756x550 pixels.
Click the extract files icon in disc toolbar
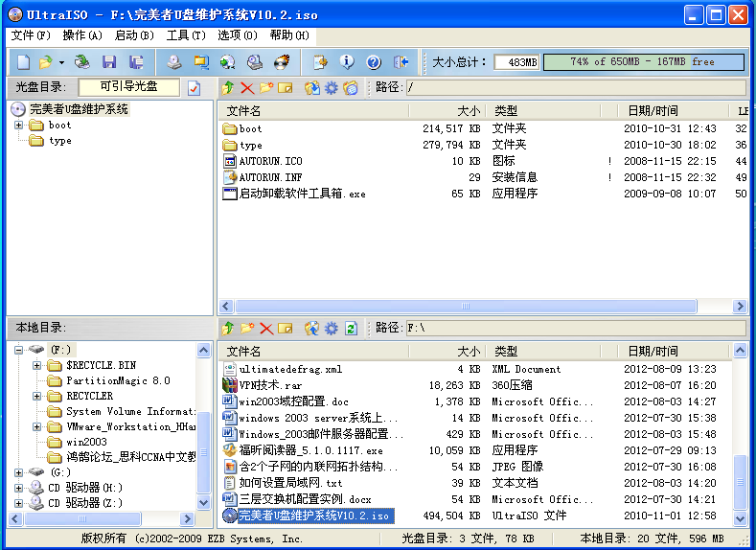pyautogui.click(x=312, y=88)
